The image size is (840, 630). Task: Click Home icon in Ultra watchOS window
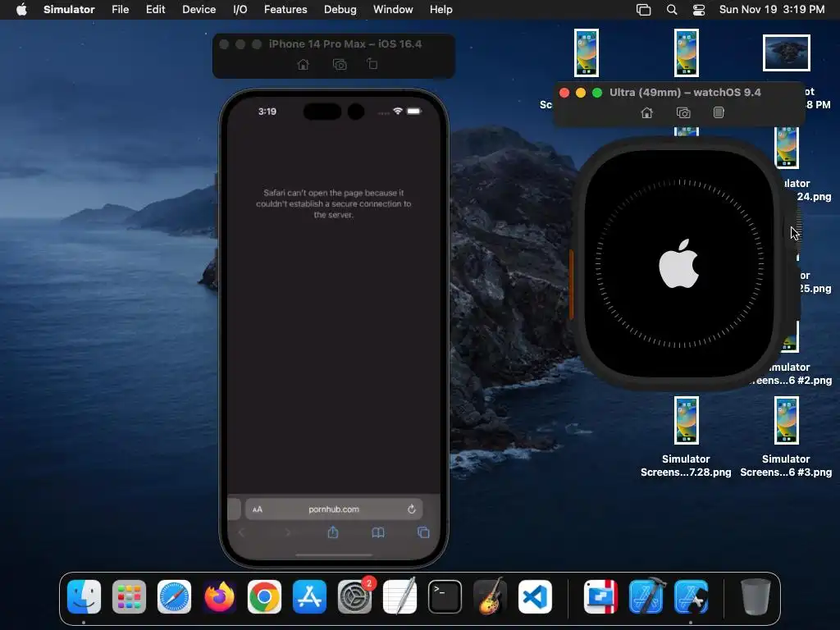647,112
